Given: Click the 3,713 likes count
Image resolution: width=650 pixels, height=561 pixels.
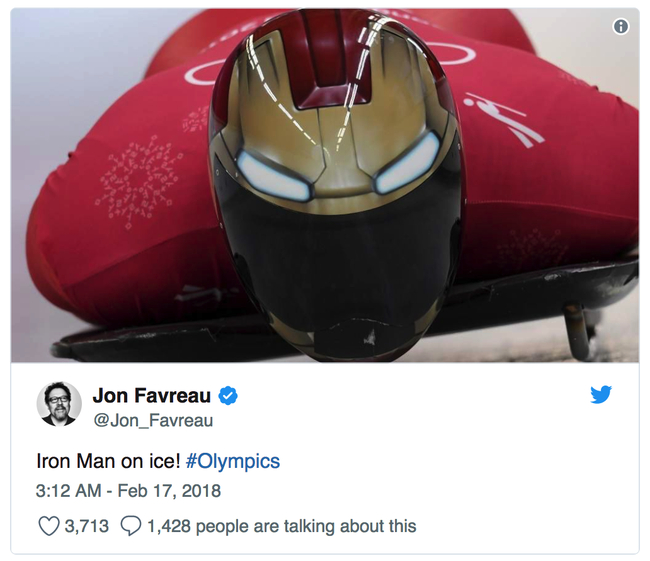Looking at the screenshot, I should 87,526.
